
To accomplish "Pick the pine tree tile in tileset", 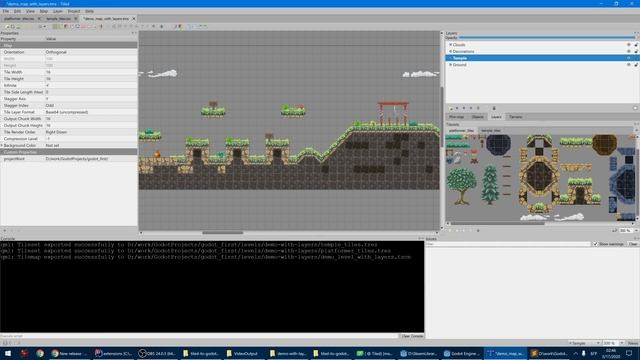I will click(x=490, y=184).
